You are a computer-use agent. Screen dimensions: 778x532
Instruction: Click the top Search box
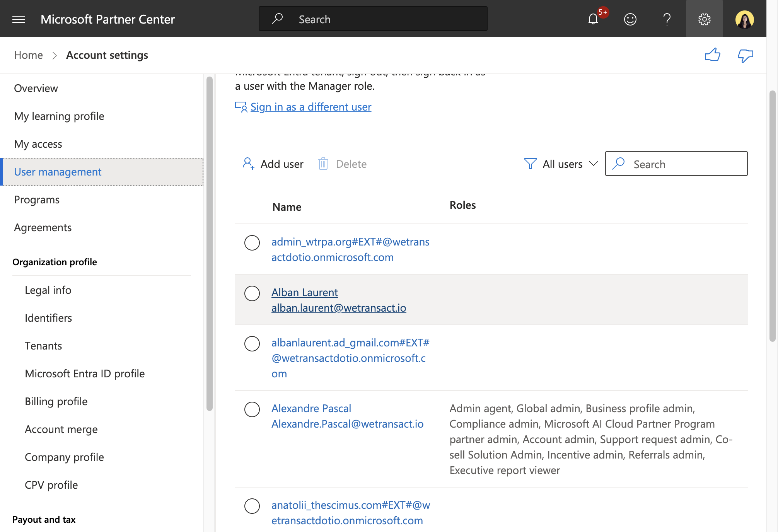(x=373, y=19)
